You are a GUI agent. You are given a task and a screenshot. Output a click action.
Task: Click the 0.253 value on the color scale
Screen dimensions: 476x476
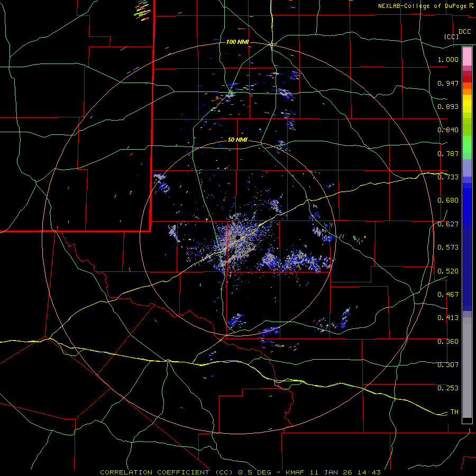(x=448, y=388)
